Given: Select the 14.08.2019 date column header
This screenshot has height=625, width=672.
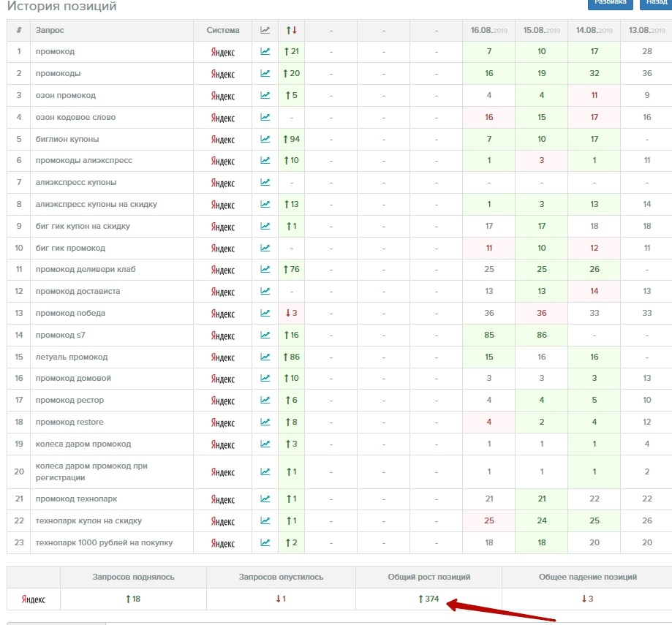Looking at the screenshot, I should pyautogui.click(x=594, y=31).
